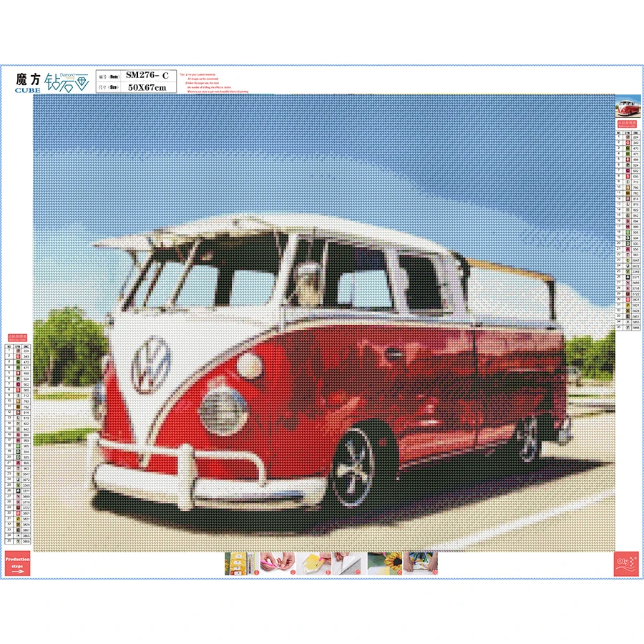Click the teal Diamond Painting logo

coord(67,82)
